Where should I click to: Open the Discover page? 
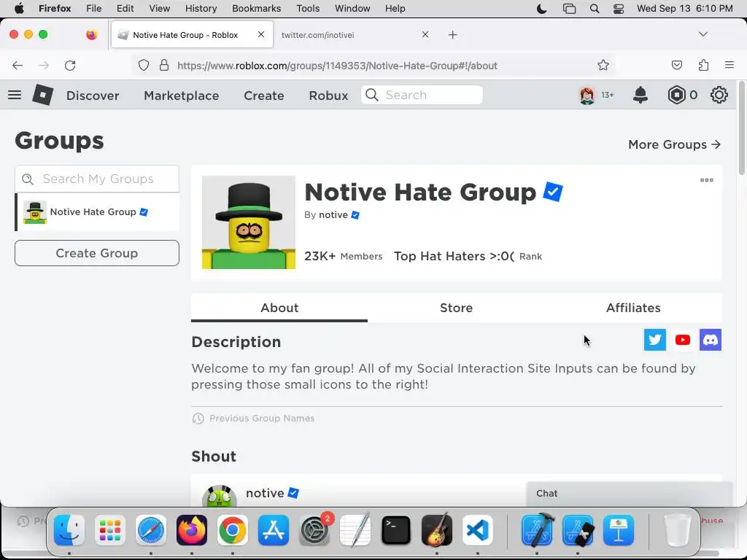93,96
